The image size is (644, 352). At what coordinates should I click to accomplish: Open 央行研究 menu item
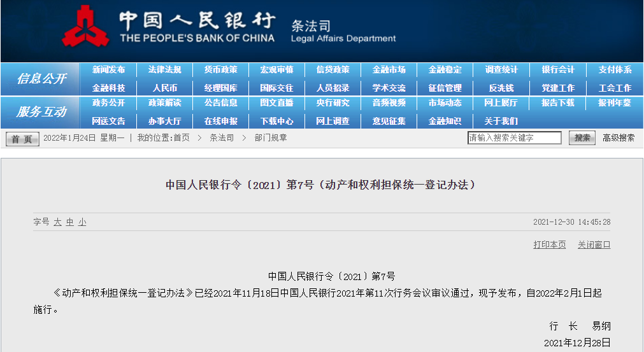[x=333, y=102]
